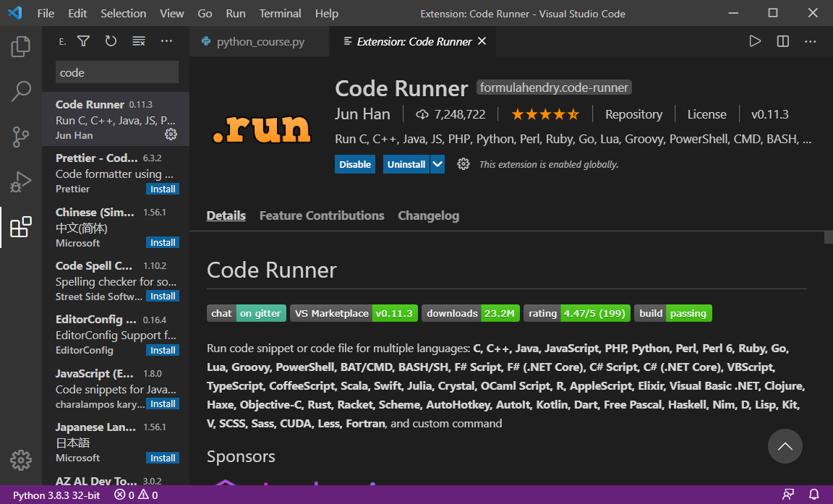Click the rating 4.47/5 badge
Viewport: 833px width, 504px height.
coord(577,313)
